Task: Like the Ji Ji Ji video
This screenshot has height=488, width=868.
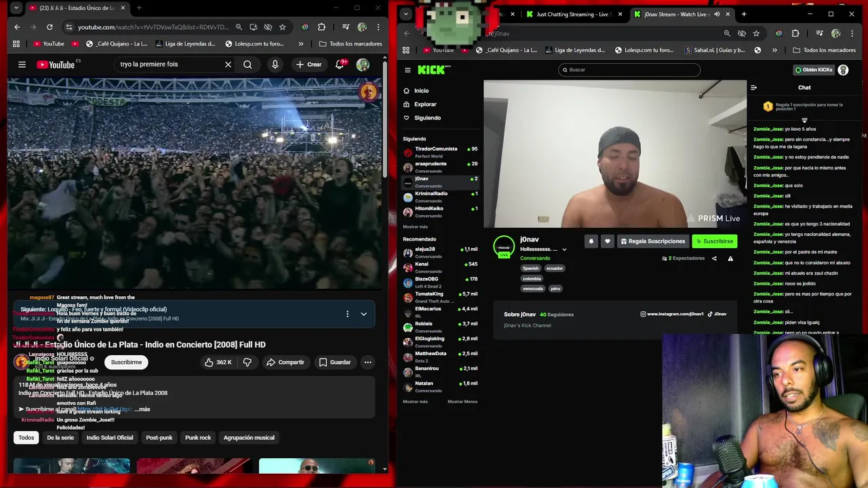Action: 219,362
